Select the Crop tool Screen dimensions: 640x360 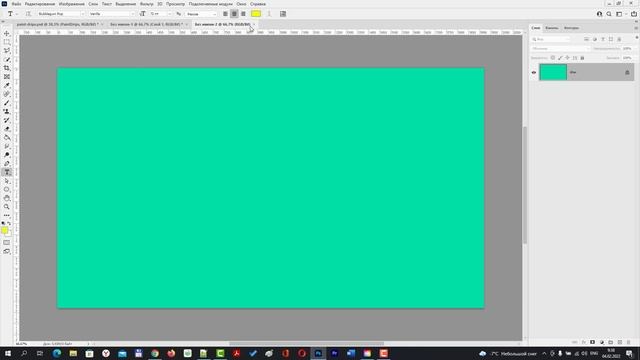tap(7, 68)
